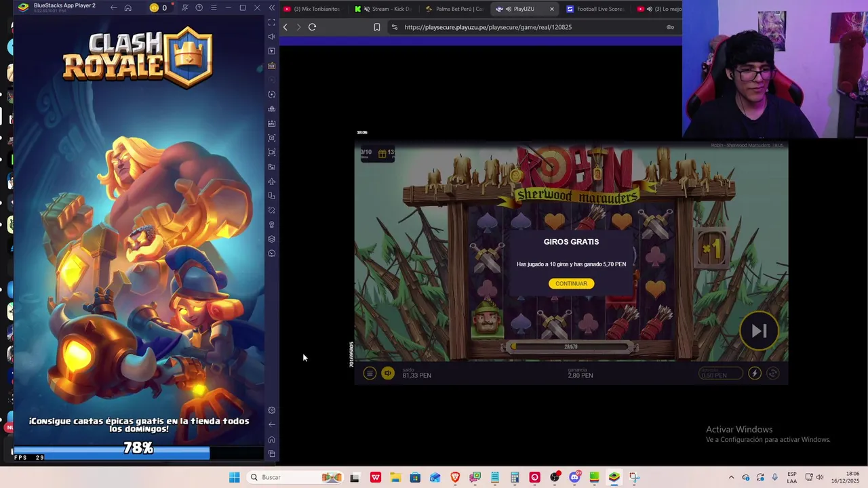Click the Buscar taskbar search box

(295, 477)
